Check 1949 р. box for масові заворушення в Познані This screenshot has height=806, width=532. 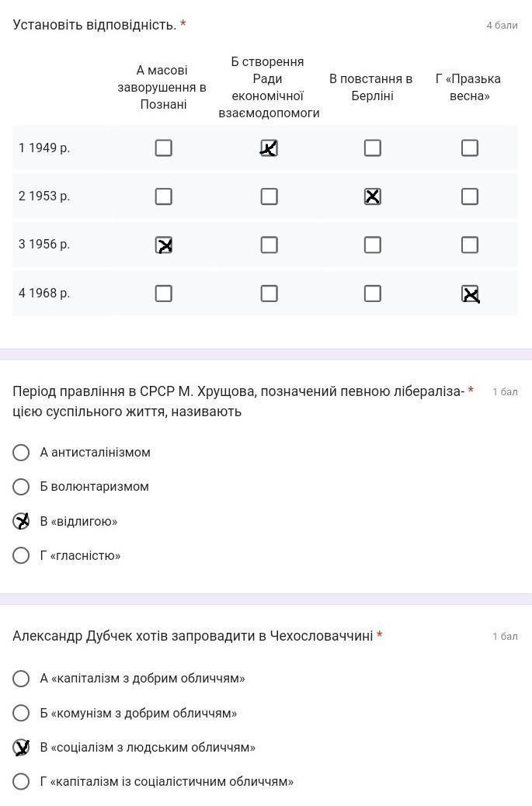(x=163, y=148)
